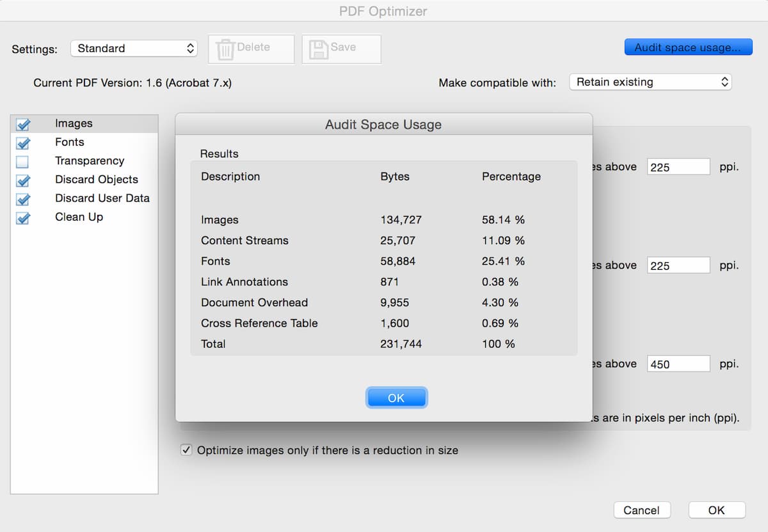This screenshot has width=768, height=532.
Task: Toggle the Clean Up checkbox
Action: (x=23, y=218)
